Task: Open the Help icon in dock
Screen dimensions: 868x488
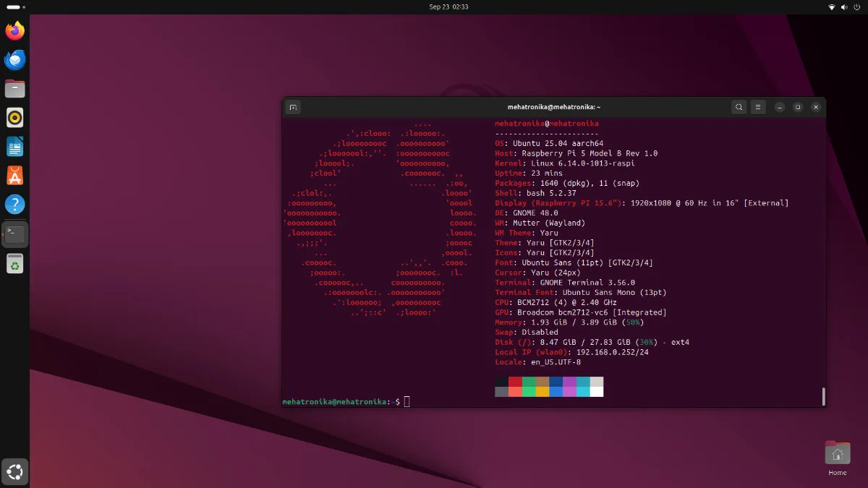Action: click(x=14, y=204)
